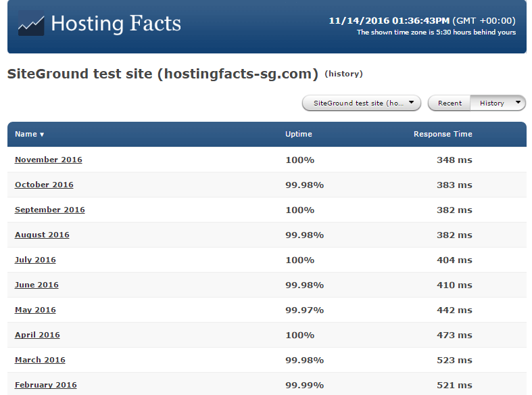532x395 pixels.
Task: Select August 2016 response time 382 ms
Action: pos(455,235)
